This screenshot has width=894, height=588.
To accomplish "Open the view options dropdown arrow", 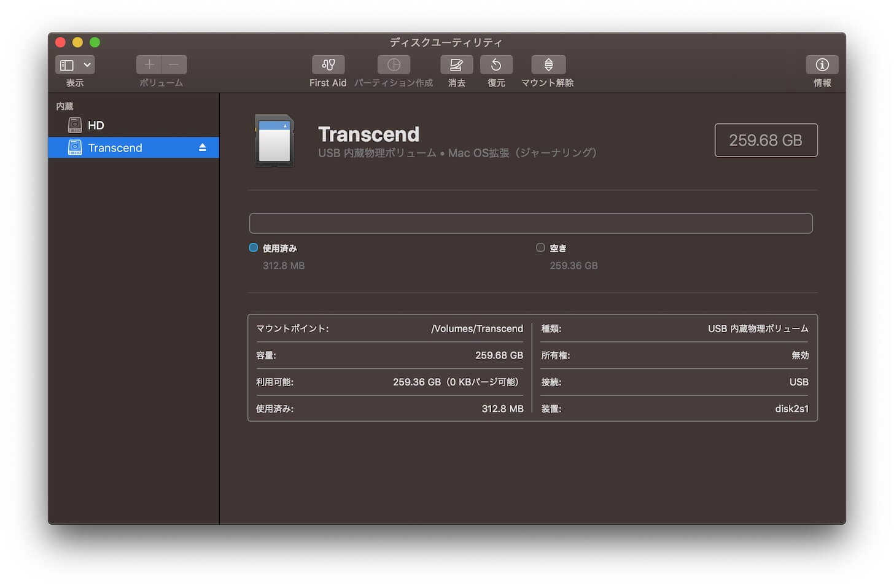I will pos(87,64).
